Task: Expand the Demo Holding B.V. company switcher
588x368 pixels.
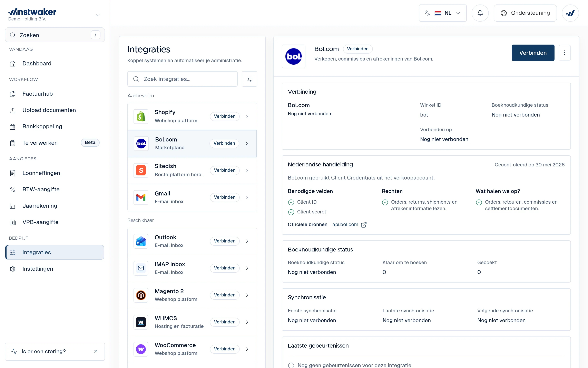Action: (97, 15)
